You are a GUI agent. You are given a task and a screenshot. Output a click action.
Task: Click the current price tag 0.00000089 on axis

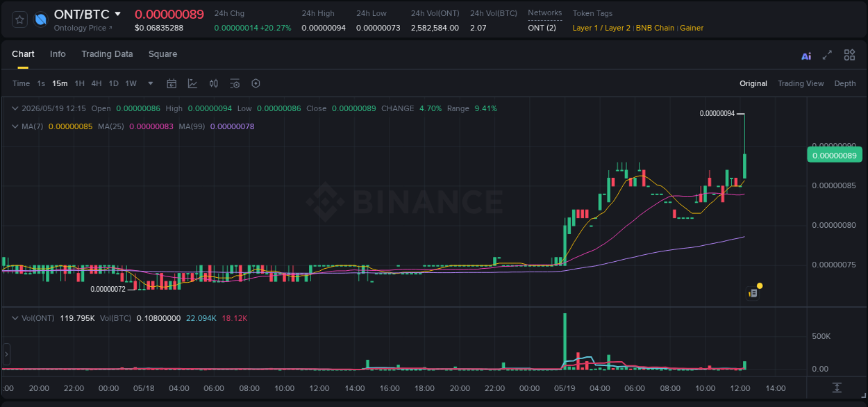pyautogui.click(x=833, y=156)
